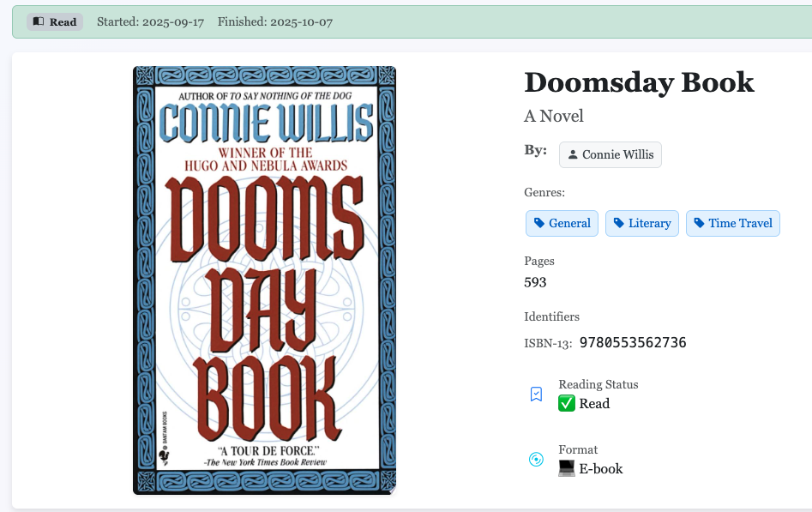
Task: Click the open-book icon in the Read badge
Action: [39, 21]
